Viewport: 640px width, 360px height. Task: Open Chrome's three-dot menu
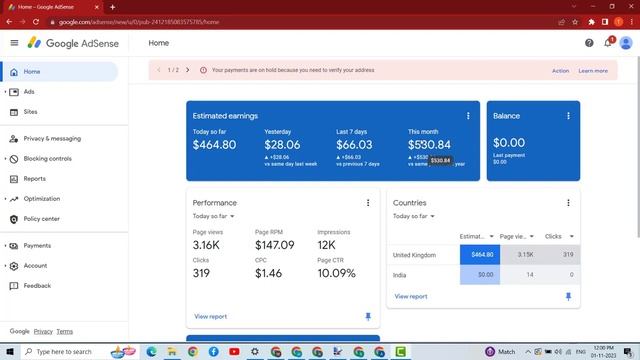[631, 22]
